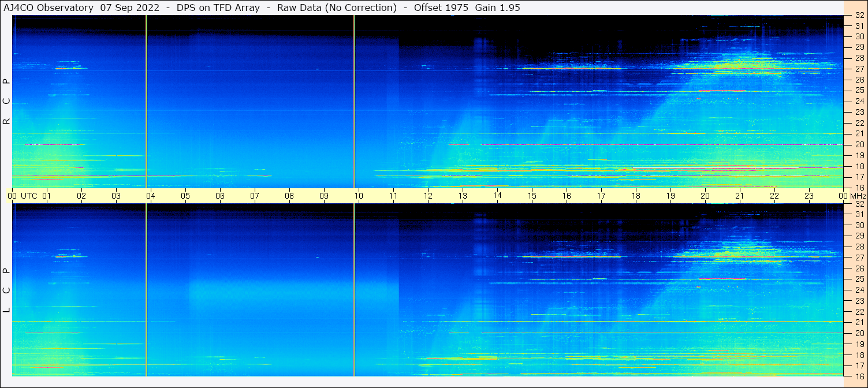The height and width of the screenshot is (388, 868).
Task: Click the 17 MHz label in RCP panel
Action: point(859,177)
